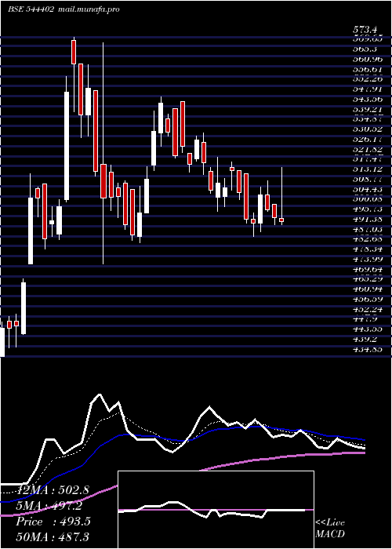Click the last small red candle on the right

[x=281, y=220]
